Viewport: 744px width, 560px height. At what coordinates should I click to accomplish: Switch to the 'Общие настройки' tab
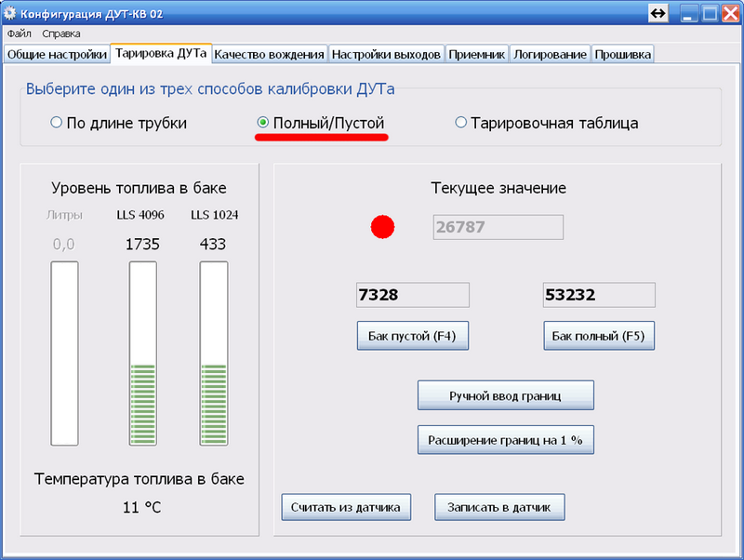(57, 55)
